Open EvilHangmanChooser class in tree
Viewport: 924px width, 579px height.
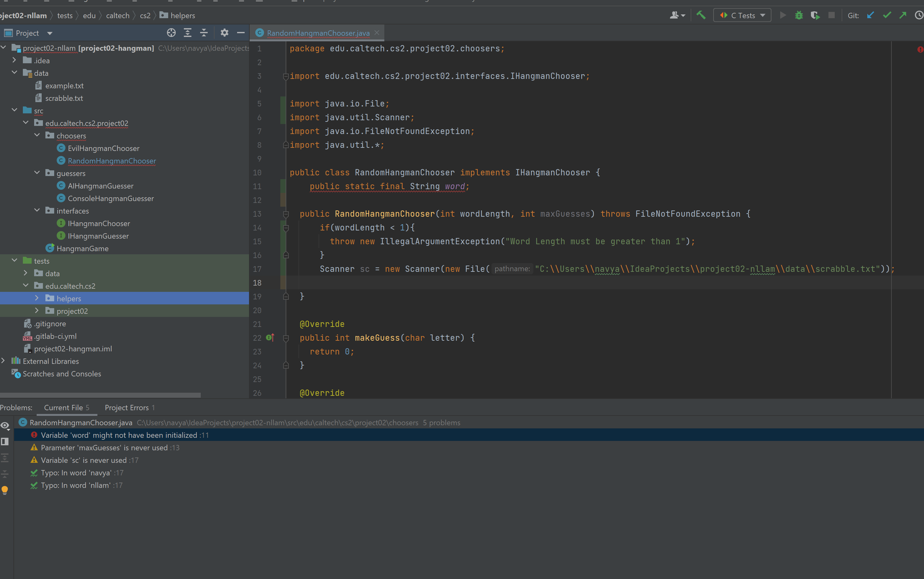coord(103,148)
